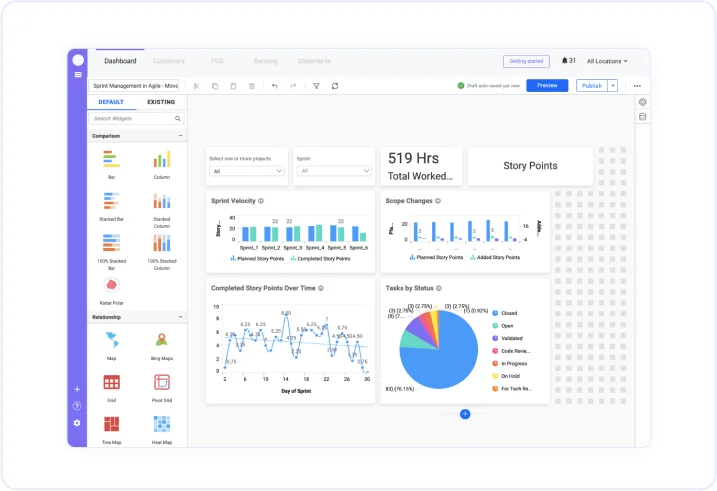Open the projects selection dropdown
The width and height of the screenshot is (717, 491).
(247, 171)
